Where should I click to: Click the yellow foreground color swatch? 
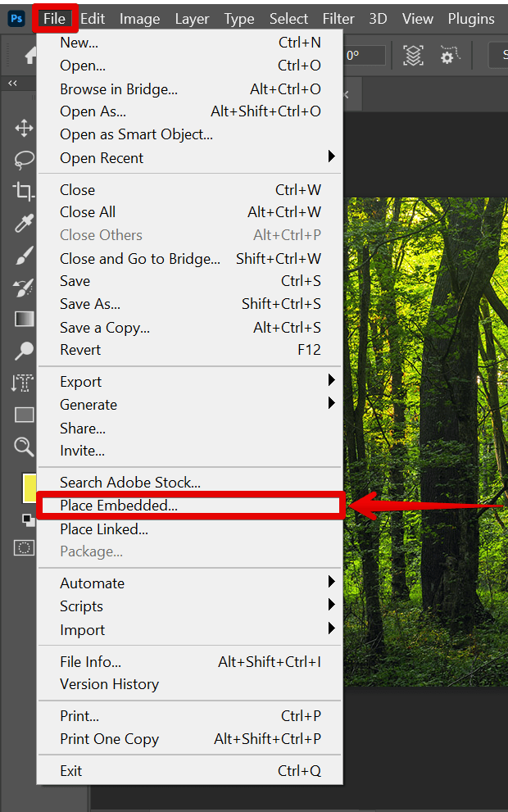coord(29,488)
